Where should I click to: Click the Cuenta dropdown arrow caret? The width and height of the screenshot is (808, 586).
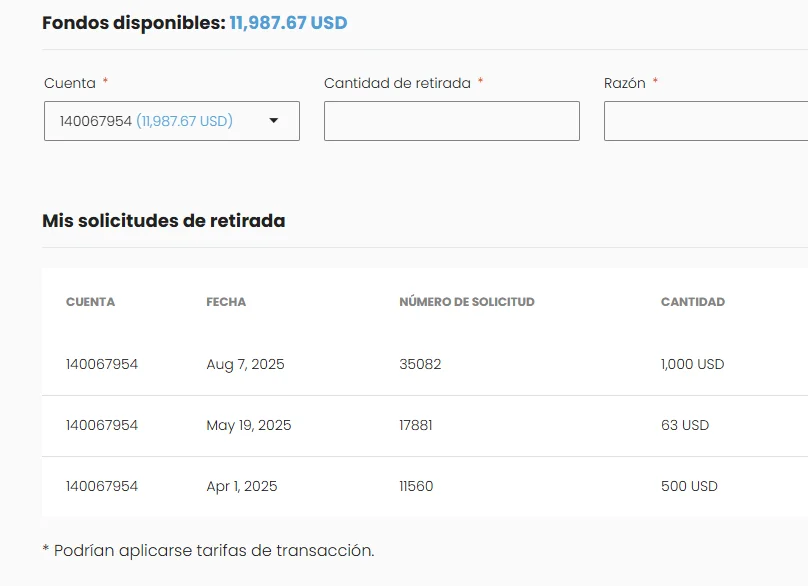click(274, 121)
